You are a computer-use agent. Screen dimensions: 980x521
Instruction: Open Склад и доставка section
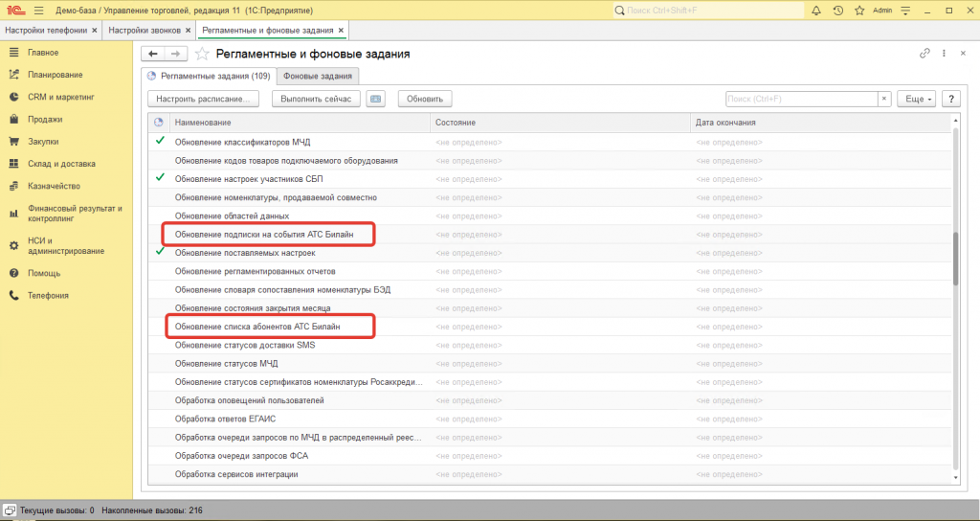pyautogui.click(x=61, y=163)
